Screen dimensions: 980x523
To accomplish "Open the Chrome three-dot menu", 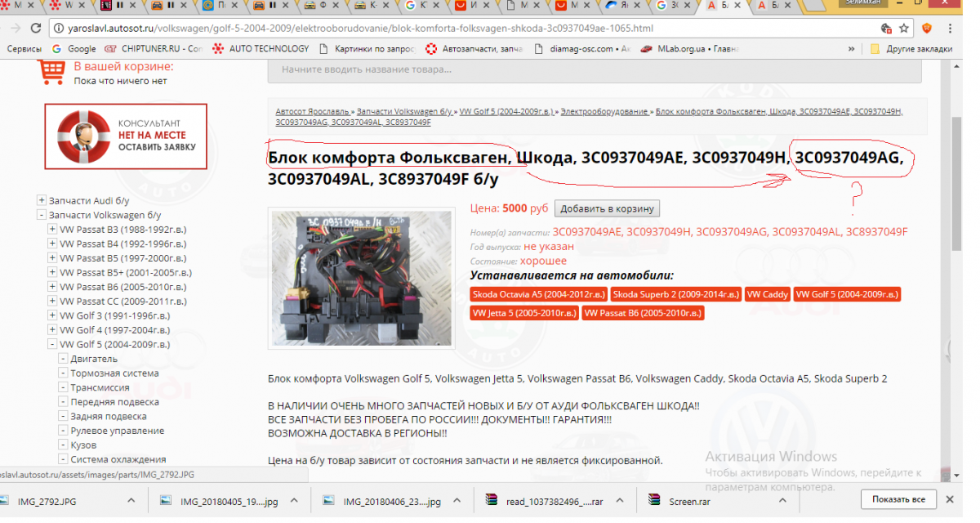I will tap(951, 29).
